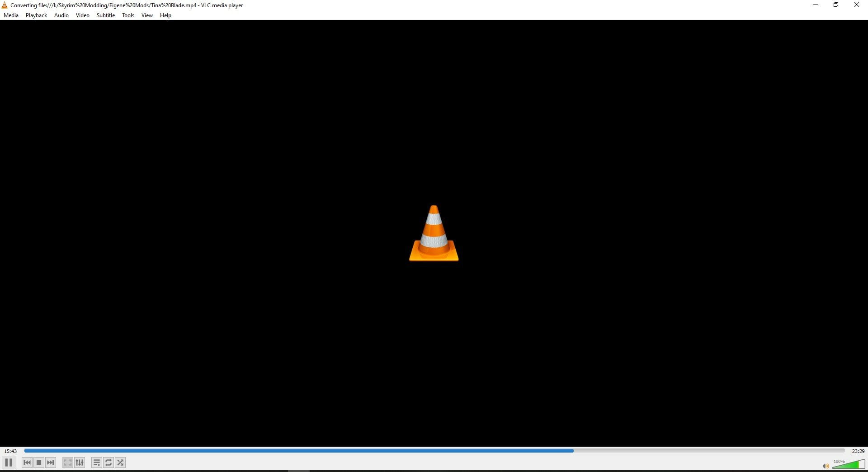
Task: Open the Video menu
Action: pyautogui.click(x=83, y=15)
